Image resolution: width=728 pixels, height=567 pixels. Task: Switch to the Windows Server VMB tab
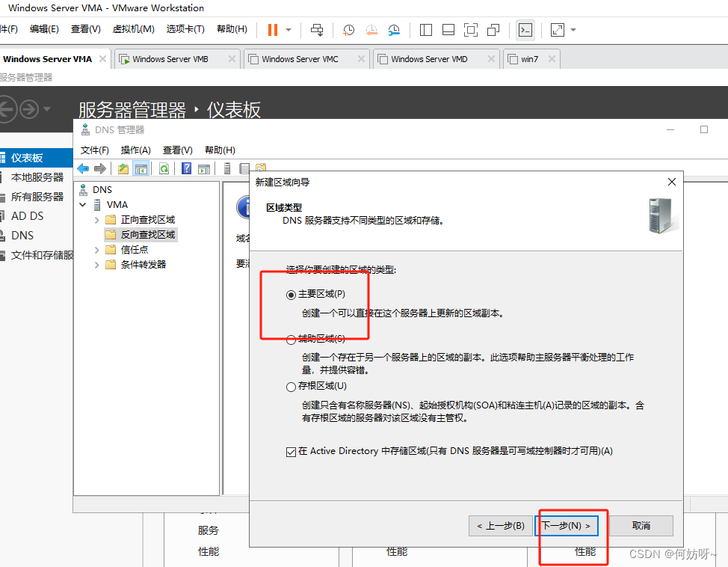pyautogui.click(x=170, y=59)
